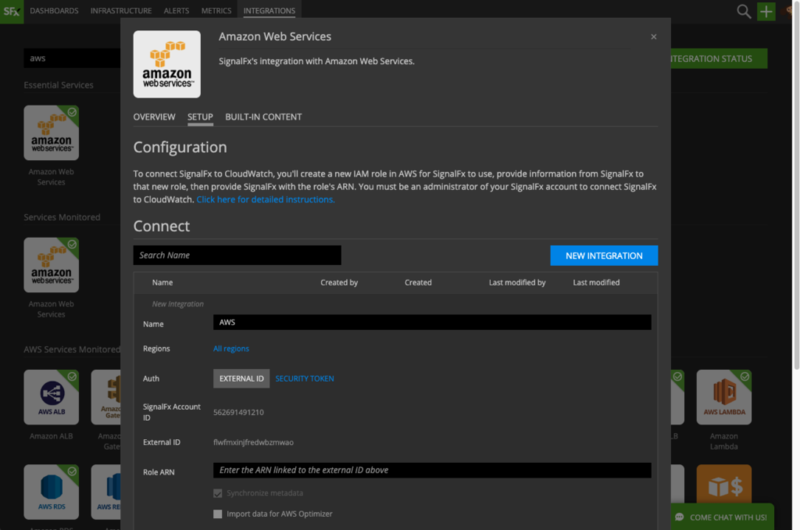
Task: Switch to the Built-in Content tab
Action: point(263,117)
